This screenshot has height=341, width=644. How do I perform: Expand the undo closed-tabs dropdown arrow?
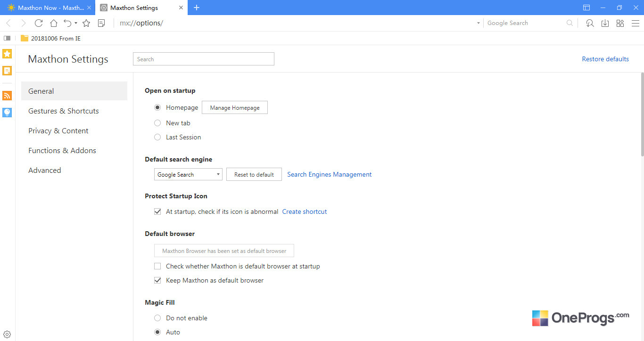76,23
